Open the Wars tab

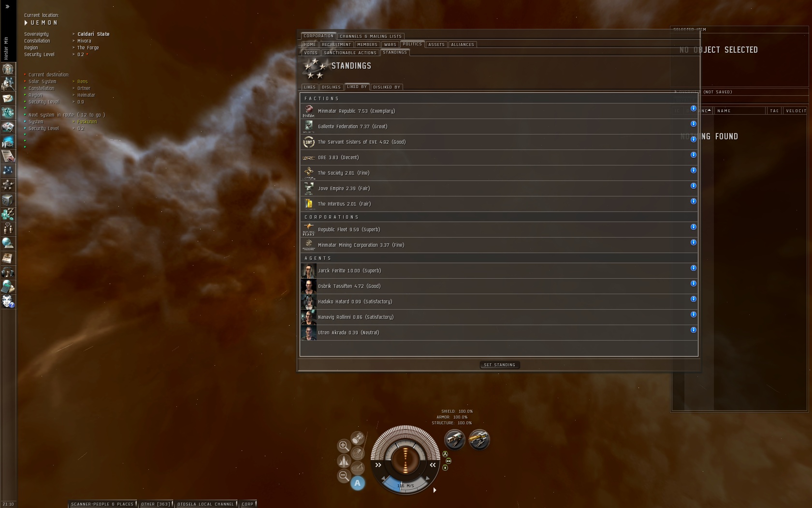coord(390,45)
